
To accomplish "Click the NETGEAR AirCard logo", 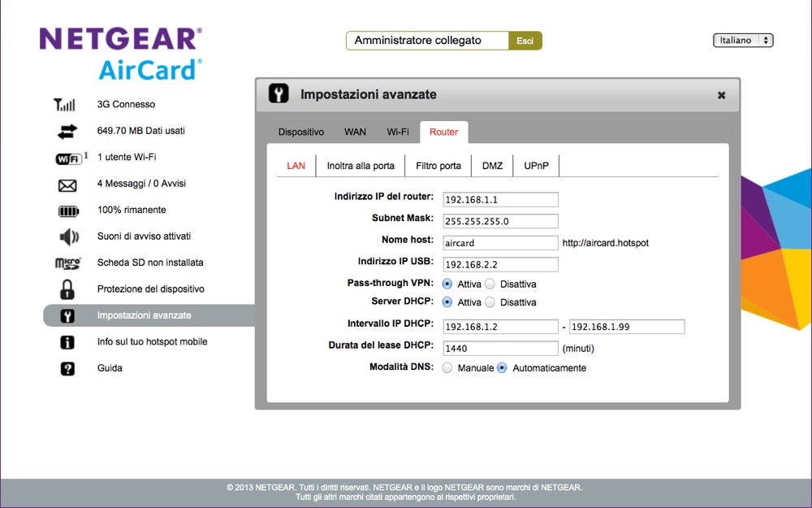I will click(121, 54).
